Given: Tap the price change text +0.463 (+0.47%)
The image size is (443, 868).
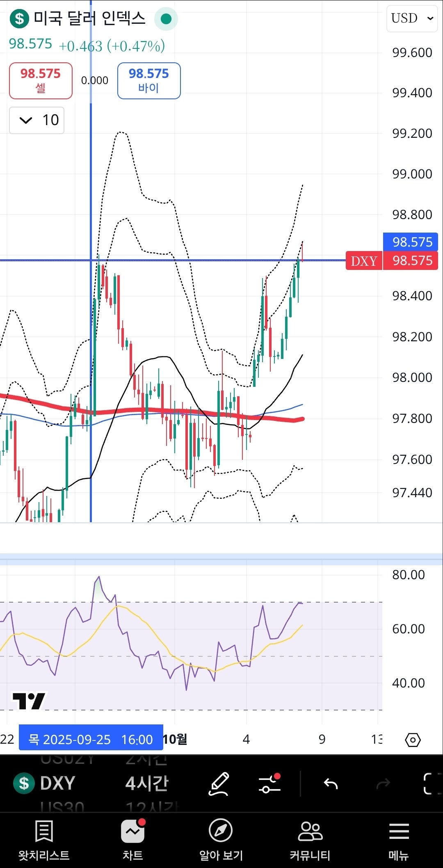Looking at the screenshot, I should coord(112,46).
